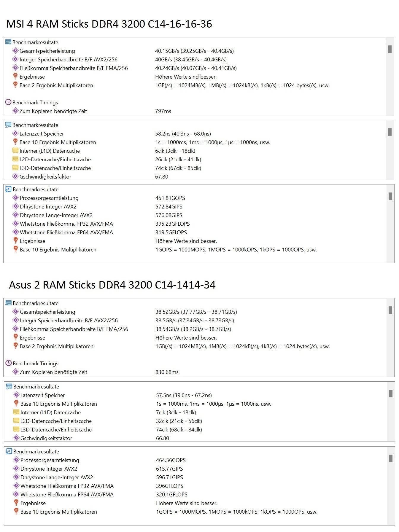Select the value '40GB/s (38.45GB/s - 40.4GB/s)'
This screenshot has height=532, width=399.
[x=191, y=60]
